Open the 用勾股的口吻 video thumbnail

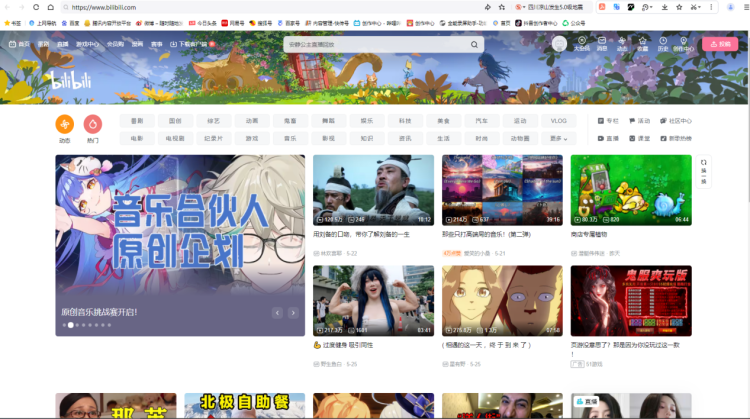click(x=373, y=189)
